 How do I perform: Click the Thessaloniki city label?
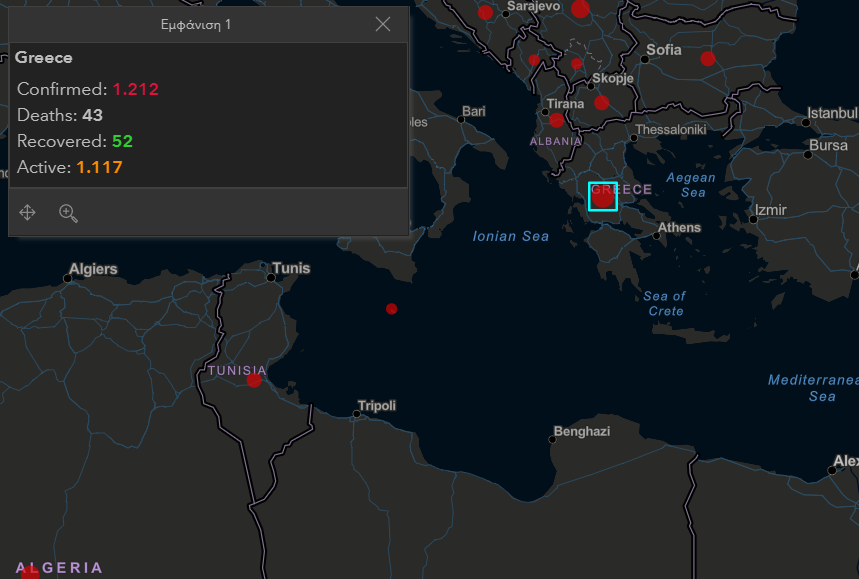point(671,130)
